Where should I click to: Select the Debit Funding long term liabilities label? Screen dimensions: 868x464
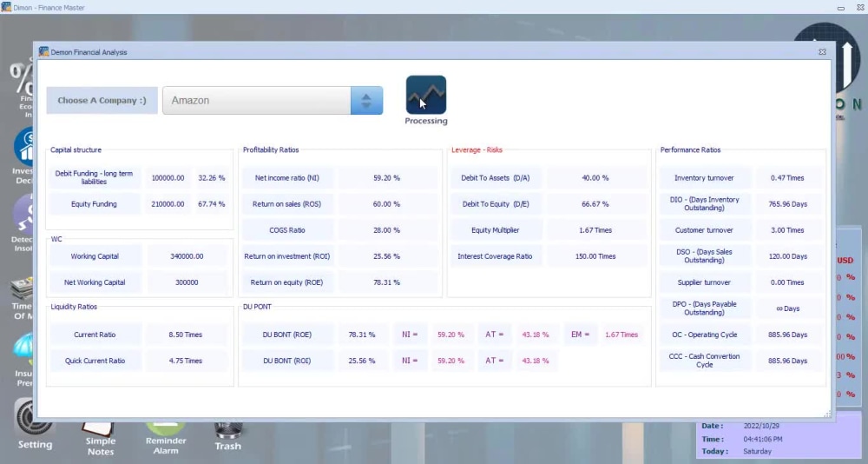94,177
